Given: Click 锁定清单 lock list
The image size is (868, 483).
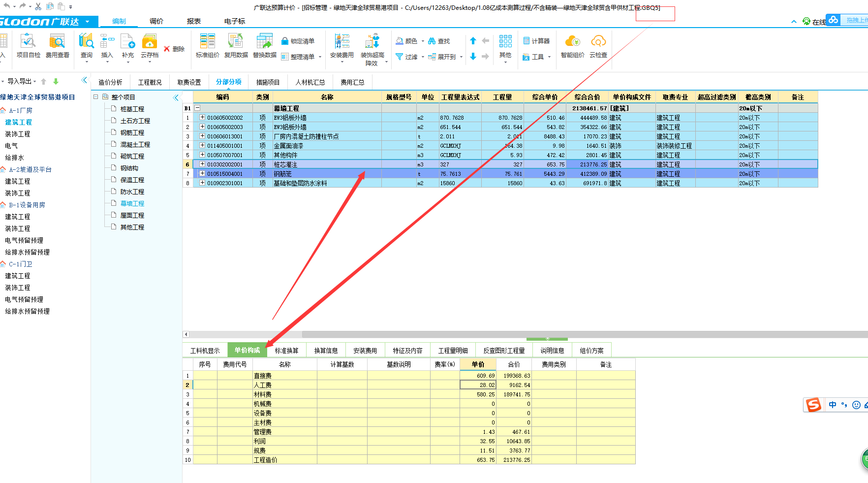Looking at the screenshot, I should click(x=298, y=41).
